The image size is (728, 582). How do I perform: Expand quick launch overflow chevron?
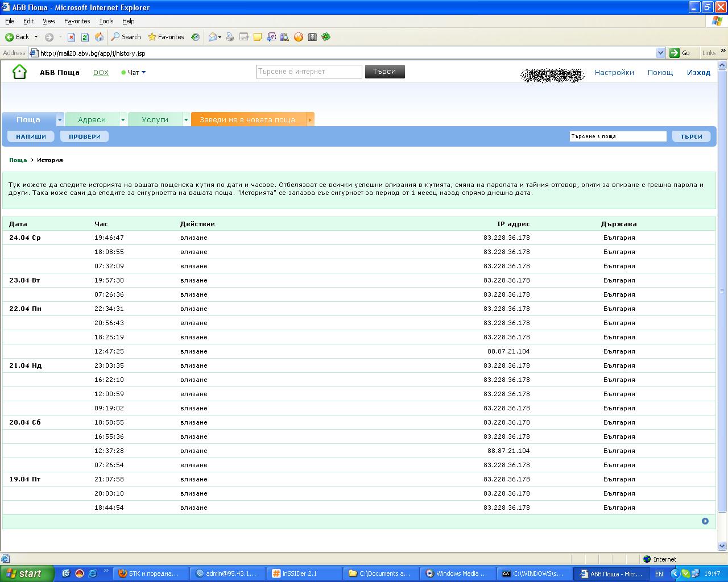(106, 571)
